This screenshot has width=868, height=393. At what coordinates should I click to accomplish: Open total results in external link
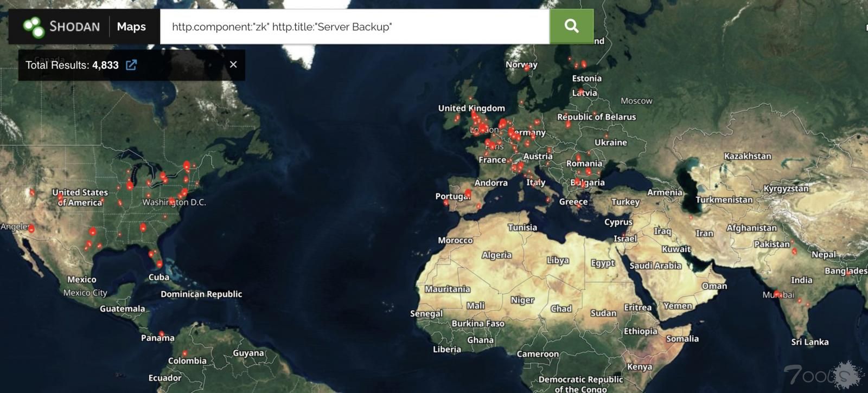[131, 65]
